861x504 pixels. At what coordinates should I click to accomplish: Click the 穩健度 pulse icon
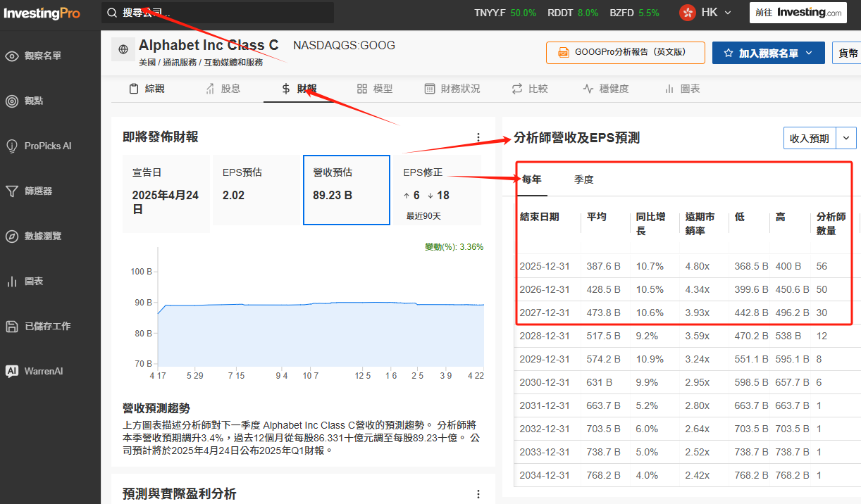[588, 89]
